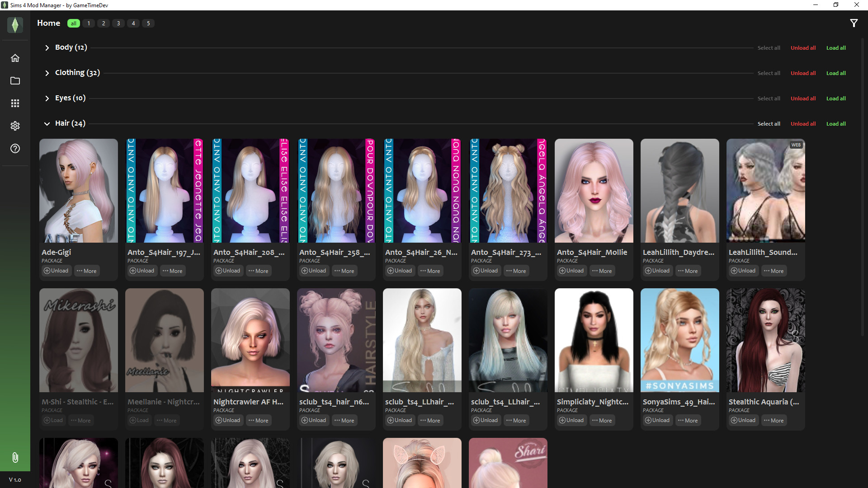Click Load all for Eyes section
The height and width of the screenshot is (488, 868).
click(835, 99)
